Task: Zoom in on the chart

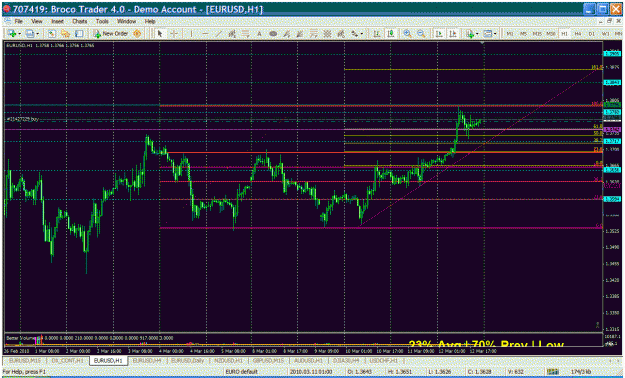Action: [407, 34]
